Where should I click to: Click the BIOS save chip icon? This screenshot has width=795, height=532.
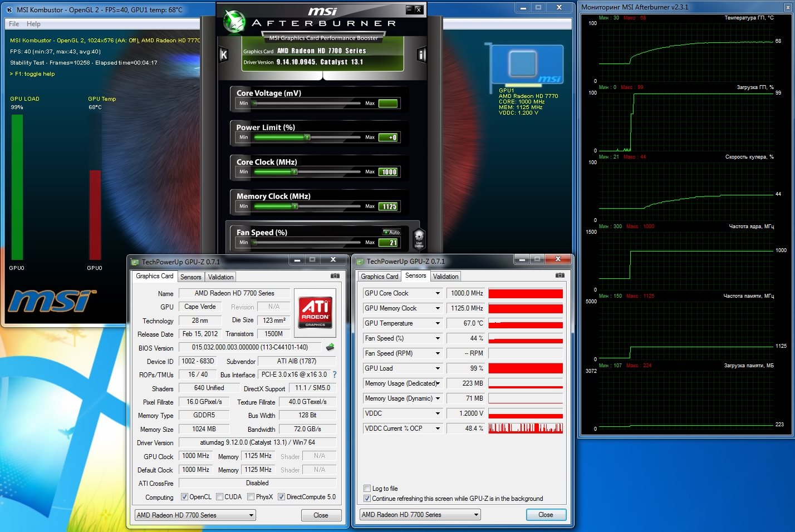[330, 347]
